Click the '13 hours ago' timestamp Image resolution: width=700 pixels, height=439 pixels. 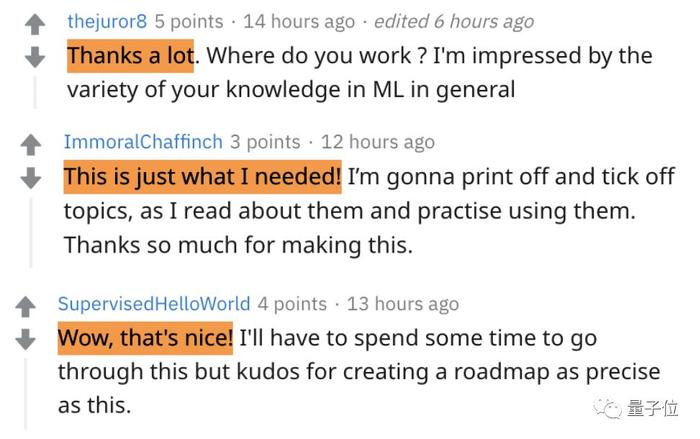tap(403, 304)
